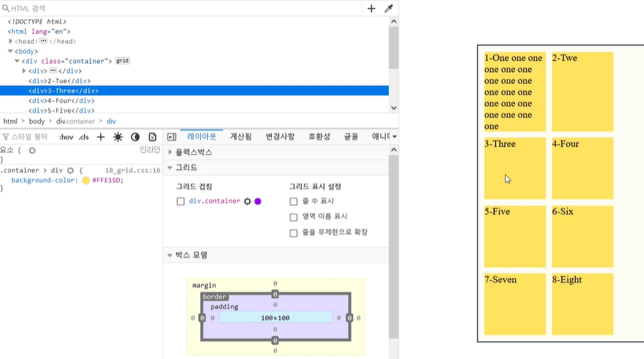Viewport: 644px width, 359px height.
Task: Click the selector highlighter icon in 요소 rule
Action: click(32, 151)
